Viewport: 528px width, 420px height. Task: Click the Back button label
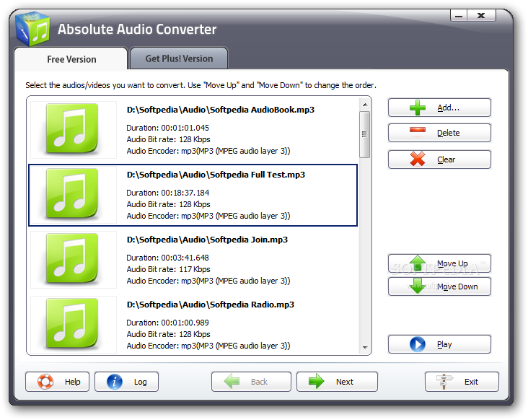pos(259,382)
